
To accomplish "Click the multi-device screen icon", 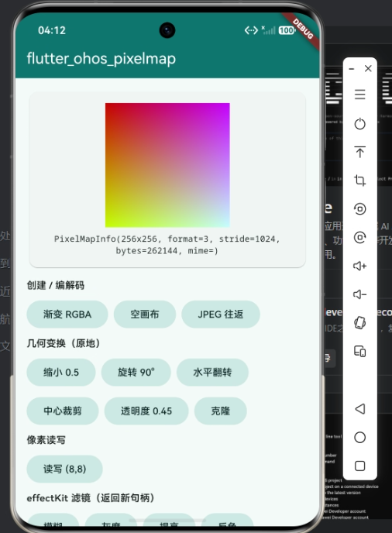I will [359, 351].
